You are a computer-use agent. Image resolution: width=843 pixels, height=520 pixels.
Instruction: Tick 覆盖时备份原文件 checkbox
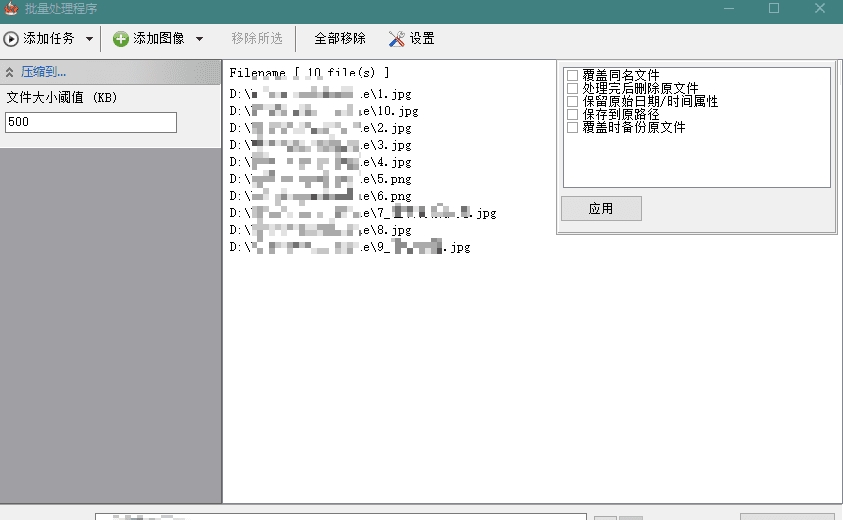click(573, 127)
